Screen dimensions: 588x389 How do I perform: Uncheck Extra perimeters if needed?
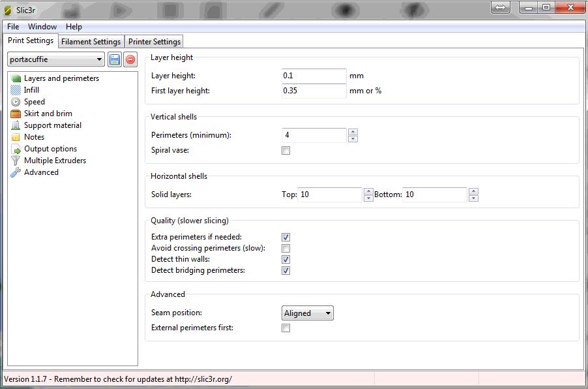(286, 238)
